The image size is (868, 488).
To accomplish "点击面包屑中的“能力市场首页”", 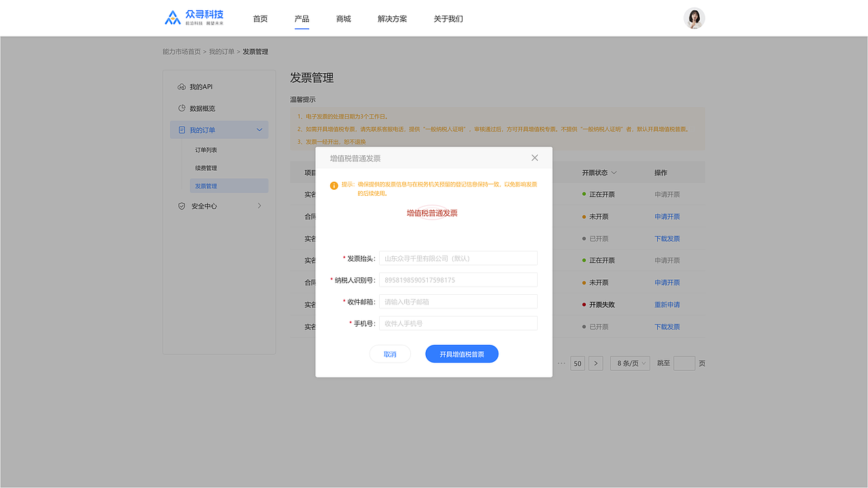I will pos(181,51).
